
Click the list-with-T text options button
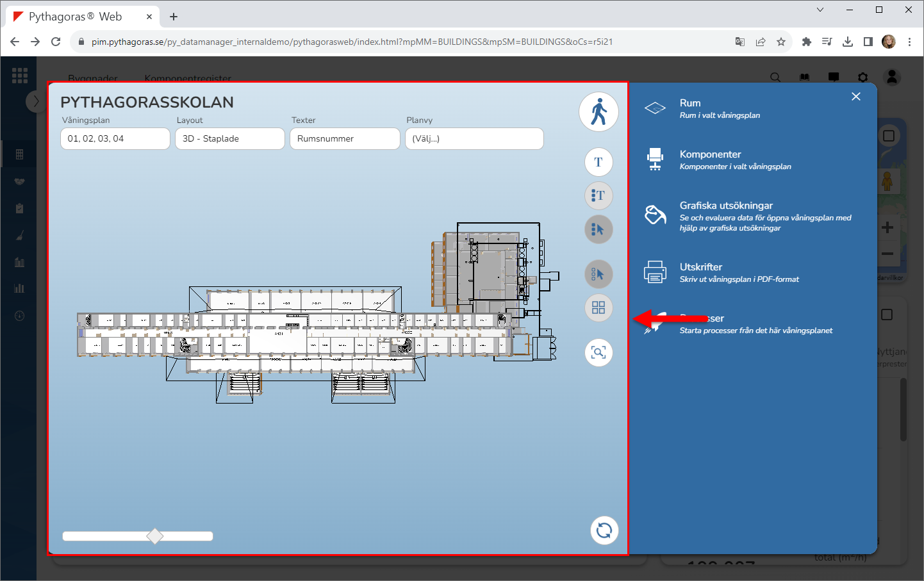[598, 195]
